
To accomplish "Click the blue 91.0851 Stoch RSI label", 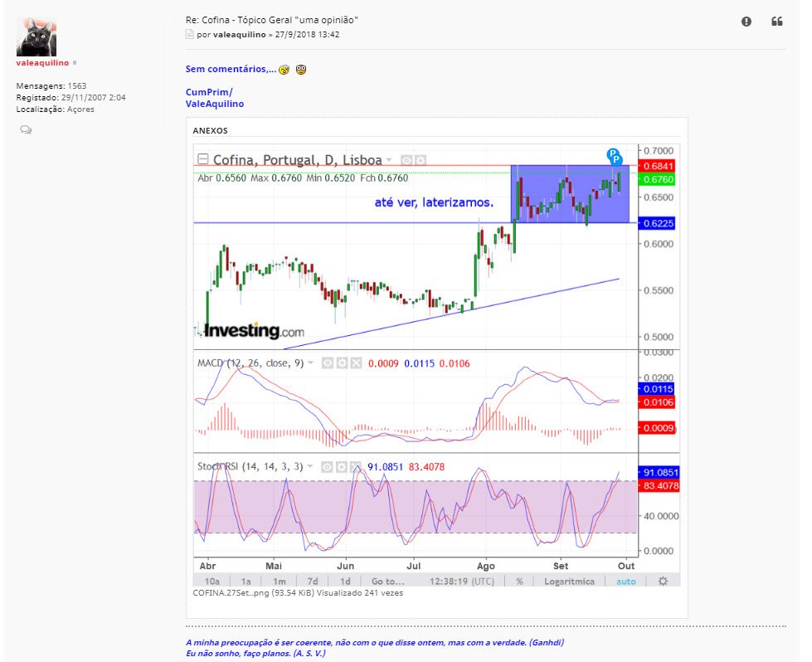I will point(659,472).
